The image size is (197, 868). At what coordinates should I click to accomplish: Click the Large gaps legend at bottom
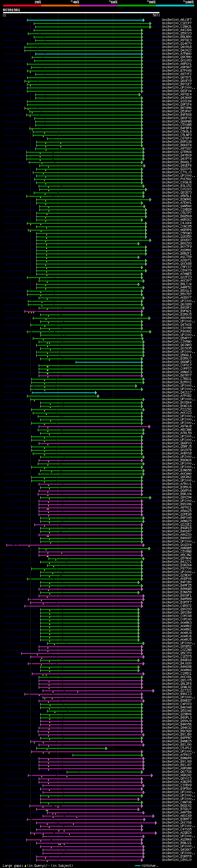point(38,866)
